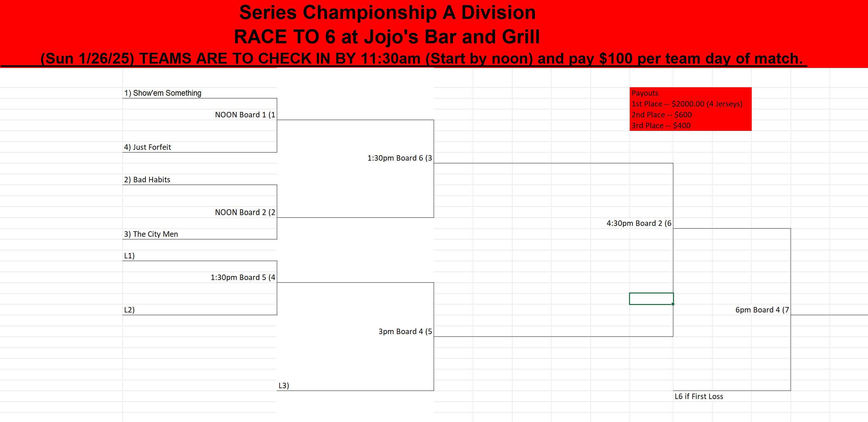This screenshot has height=422, width=868.
Task: Click the 'L3)' loser slot cell
Action: click(355, 385)
